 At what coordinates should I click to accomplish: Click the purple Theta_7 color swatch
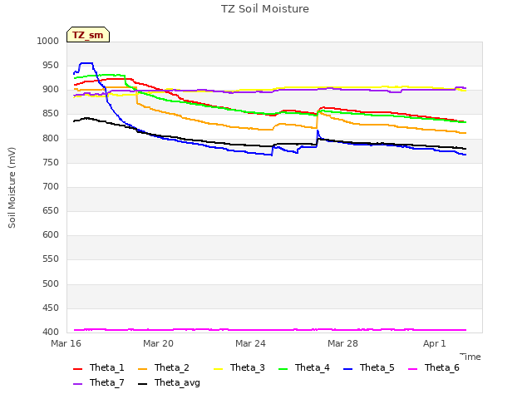click(77, 384)
